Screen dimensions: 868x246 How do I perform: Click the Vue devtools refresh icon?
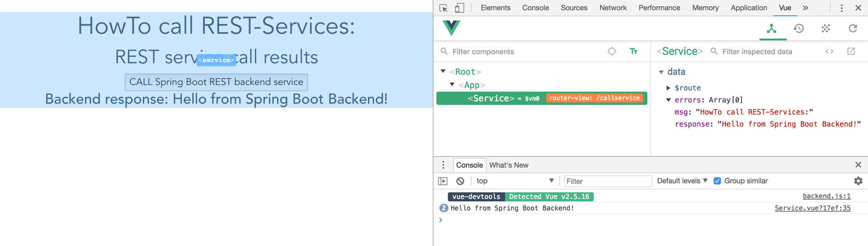click(853, 28)
